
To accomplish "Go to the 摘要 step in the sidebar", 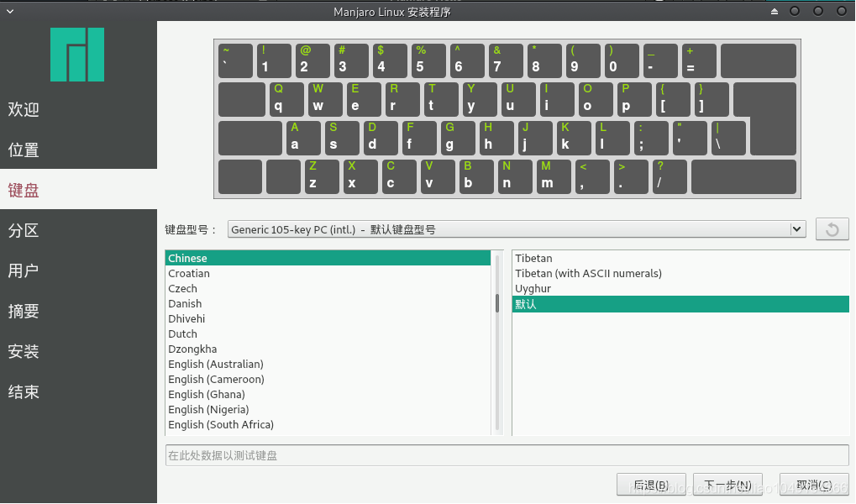I will point(78,312).
